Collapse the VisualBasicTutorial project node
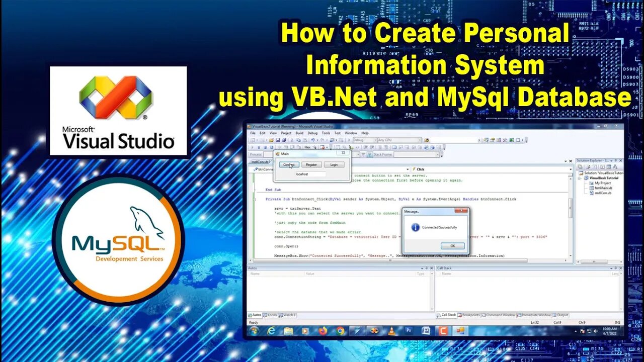 coord(580,178)
